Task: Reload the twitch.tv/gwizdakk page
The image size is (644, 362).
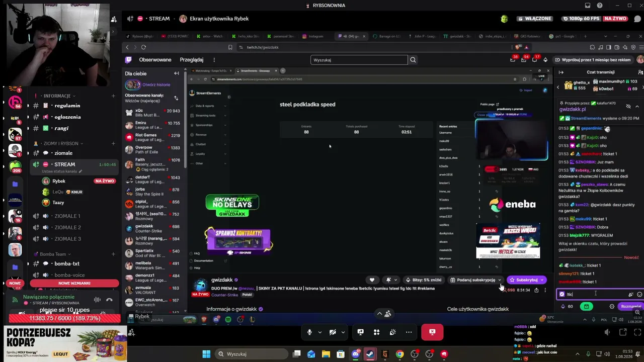Action: pyautogui.click(x=143, y=47)
